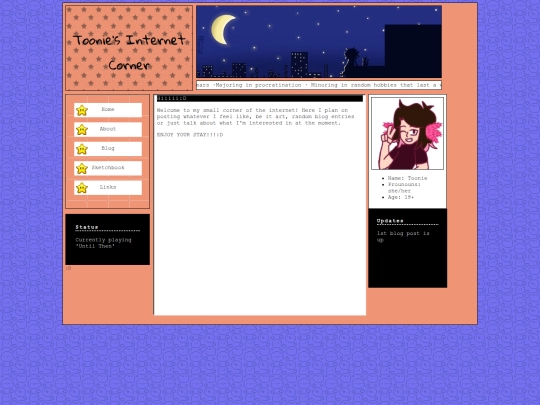Click the 'Pronouns: she/her' list item
Viewport: 540px width, 405px height.
pos(404,188)
